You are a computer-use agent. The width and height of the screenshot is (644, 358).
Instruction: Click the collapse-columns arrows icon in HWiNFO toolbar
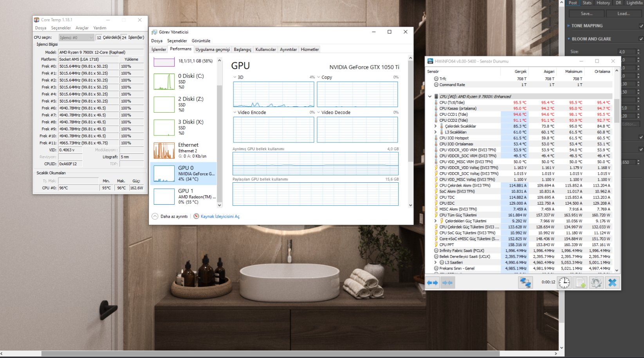tap(447, 282)
